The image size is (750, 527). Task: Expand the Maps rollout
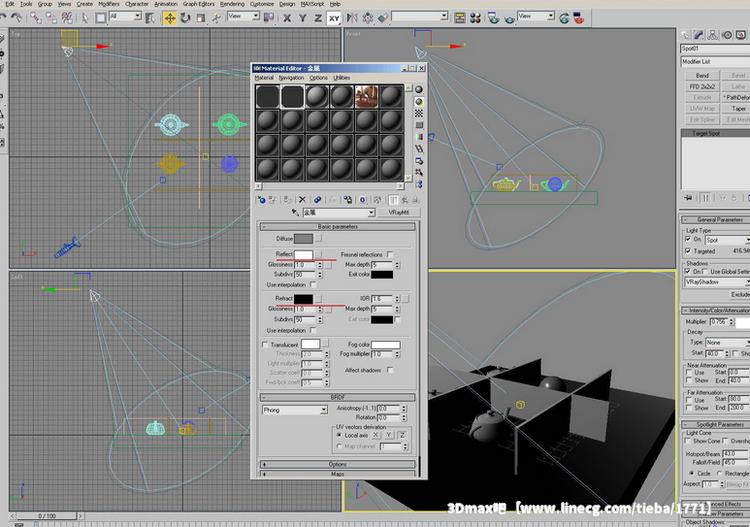pyautogui.click(x=338, y=474)
